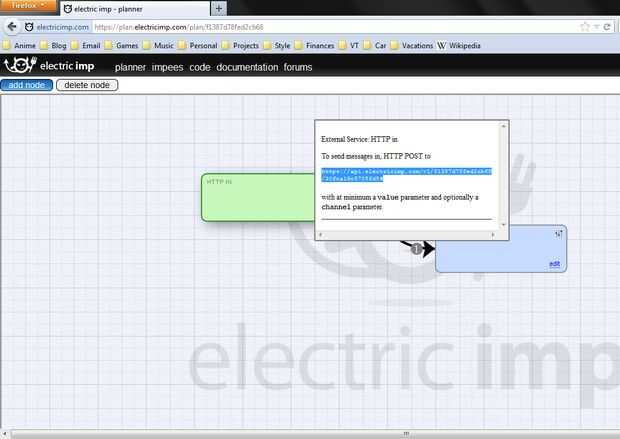The width and height of the screenshot is (620, 439).
Task: Open a new browser tab
Action: click(219, 8)
